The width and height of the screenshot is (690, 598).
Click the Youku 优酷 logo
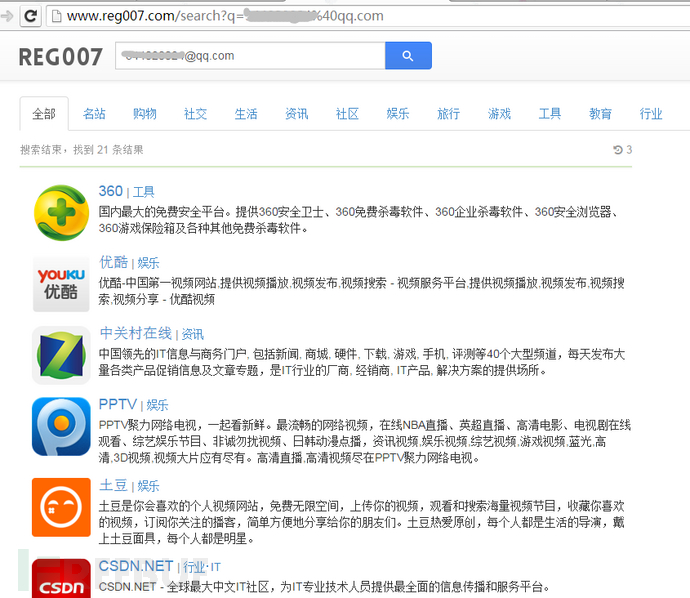click(x=61, y=284)
